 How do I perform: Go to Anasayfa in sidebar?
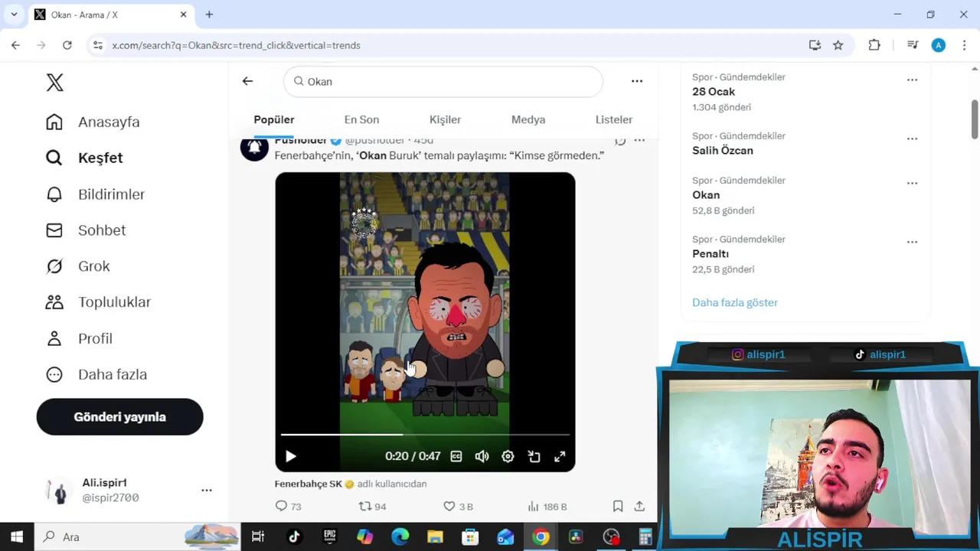click(x=93, y=122)
